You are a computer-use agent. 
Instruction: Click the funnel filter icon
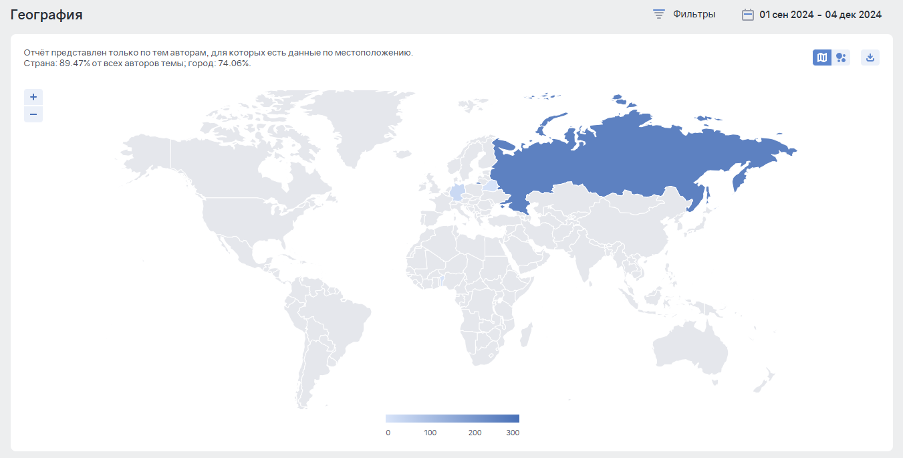[x=659, y=14]
